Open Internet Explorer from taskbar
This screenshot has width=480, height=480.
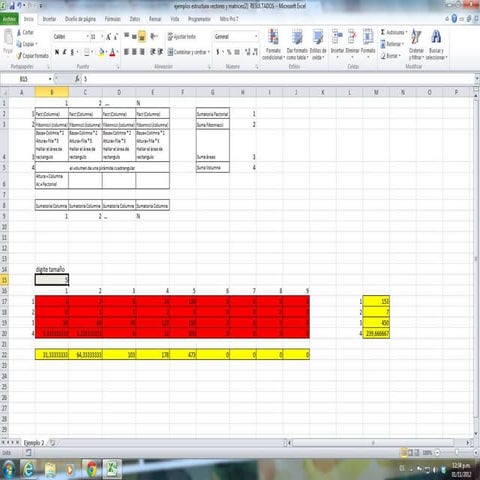29,469
